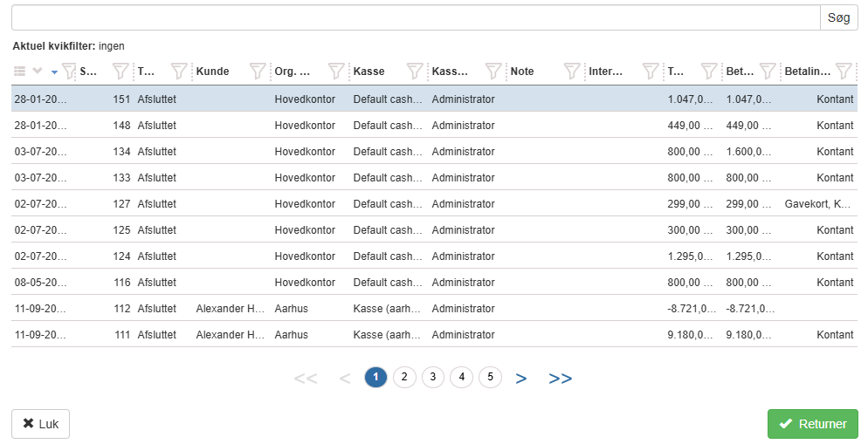This screenshot has height=444, width=868.
Task: Close the dialog with the Luk button
Action: pyautogui.click(x=40, y=424)
